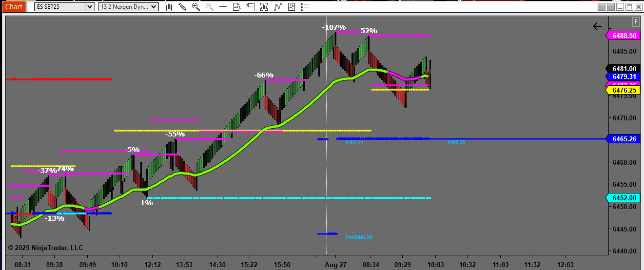
Task: Click the blue 6465.26 horizontal level line
Action: point(470,139)
